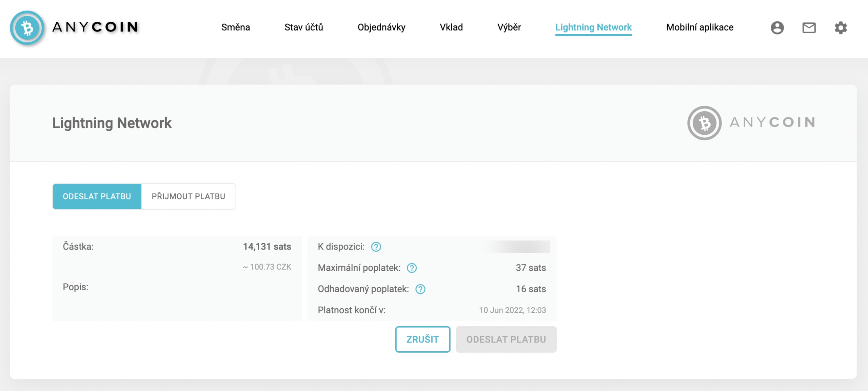Open the Výběr navigation item
This screenshot has width=868, height=391.
click(x=509, y=27)
